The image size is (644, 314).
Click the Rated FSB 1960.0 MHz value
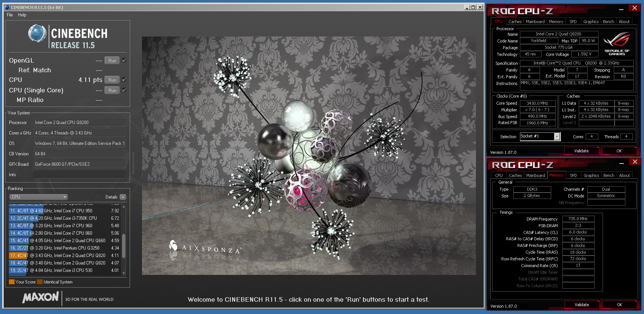point(537,123)
